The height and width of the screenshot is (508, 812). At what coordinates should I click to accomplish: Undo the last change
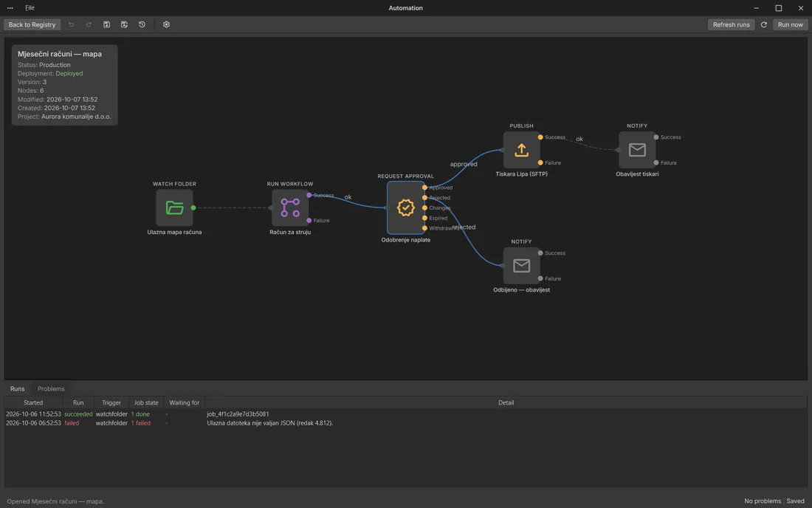click(71, 24)
